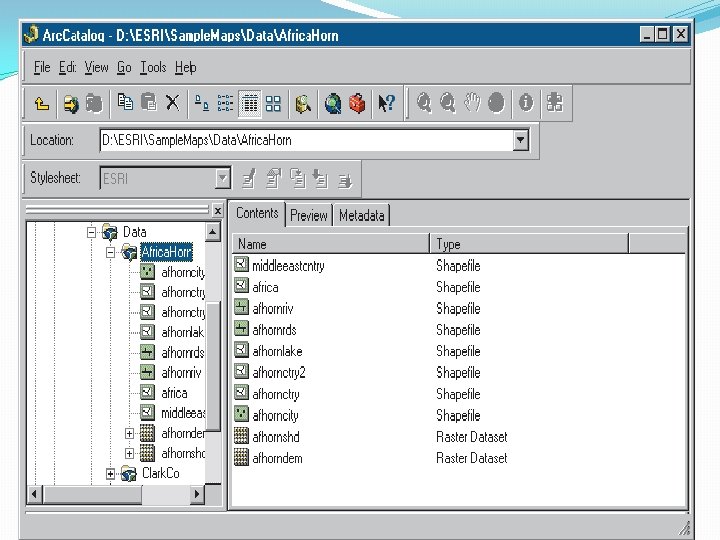
Task: Collapse the Data folder in tree
Action: click(92, 232)
